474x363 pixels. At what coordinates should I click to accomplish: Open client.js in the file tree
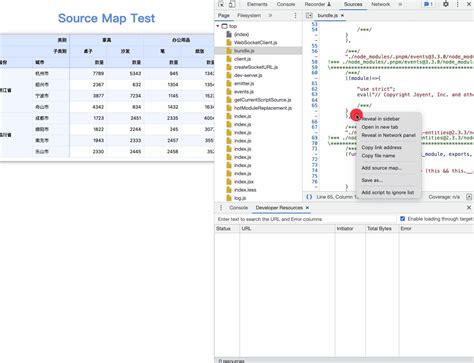pyautogui.click(x=242, y=59)
